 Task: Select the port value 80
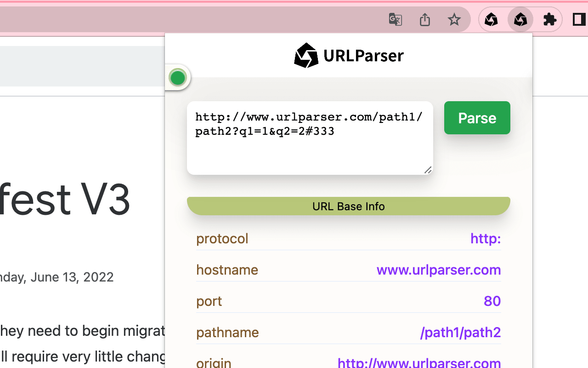492,301
